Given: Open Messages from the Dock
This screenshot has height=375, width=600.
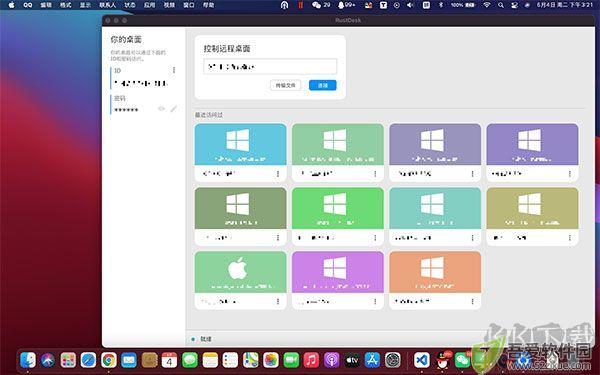Looking at the screenshot, I should (190, 360).
